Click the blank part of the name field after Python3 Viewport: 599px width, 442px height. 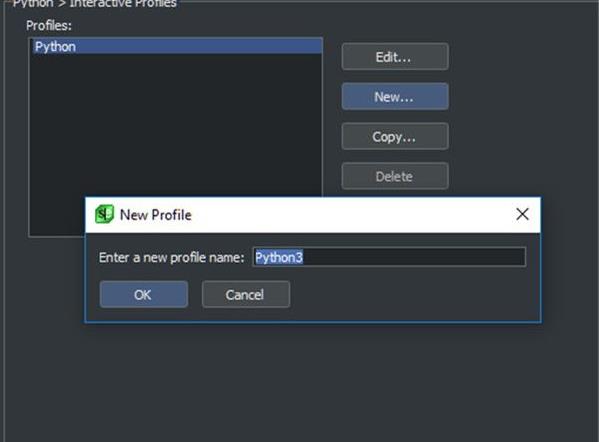click(x=414, y=257)
